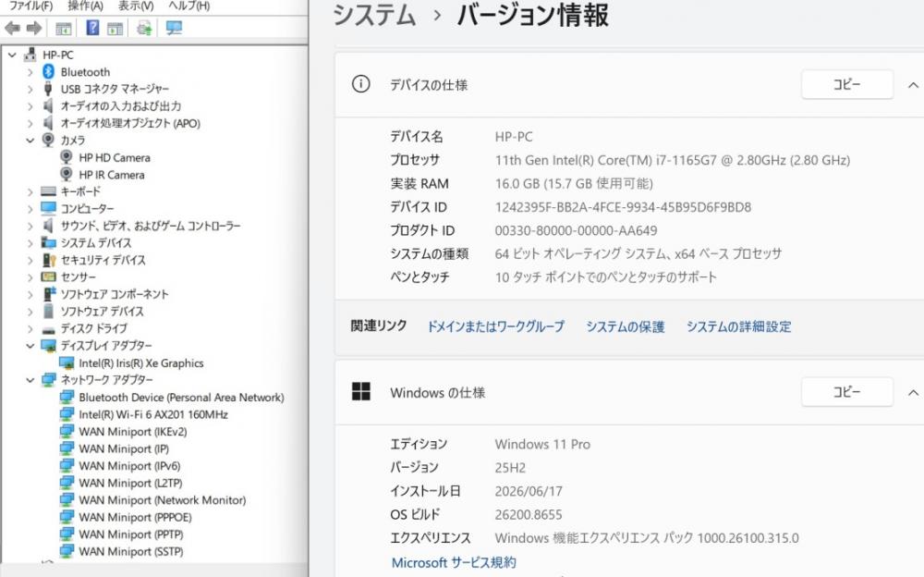The height and width of the screenshot is (577, 924).
Task: Open ドメインまたはワークグループ link
Action: pos(495,326)
